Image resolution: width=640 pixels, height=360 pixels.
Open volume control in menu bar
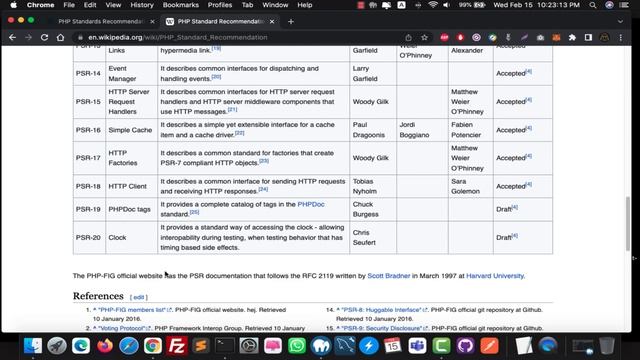[x=447, y=5]
